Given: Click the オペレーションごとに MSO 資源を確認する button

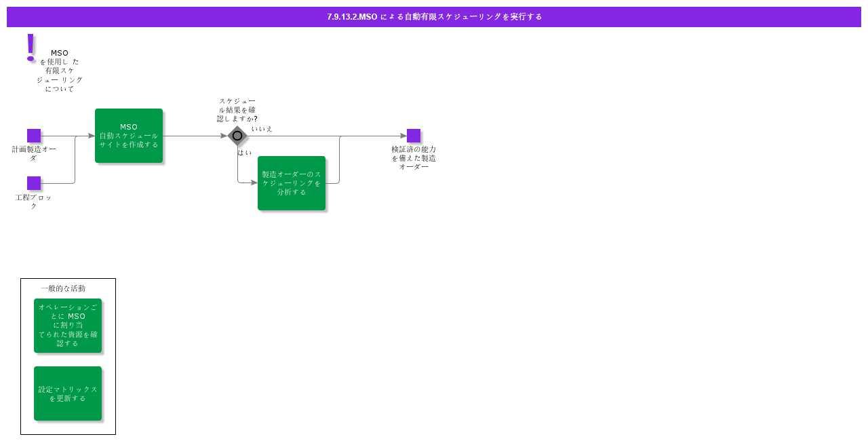Looking at the screenshot, I should (x=68, y=326).
